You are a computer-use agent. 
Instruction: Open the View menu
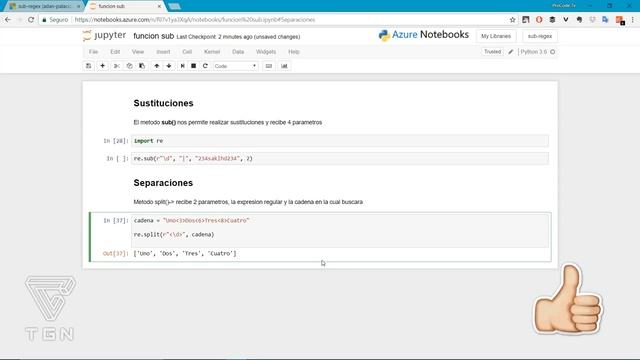pos(138,52)
